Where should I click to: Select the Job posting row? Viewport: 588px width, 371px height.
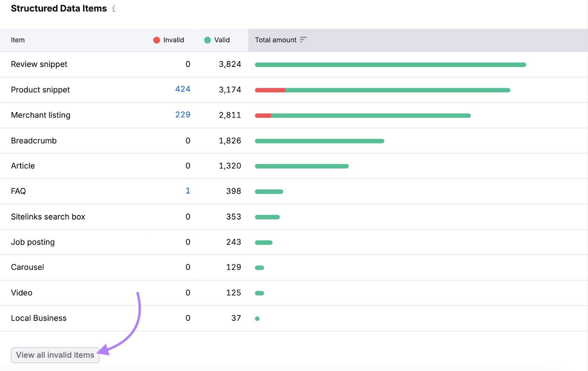pos(33,242)
